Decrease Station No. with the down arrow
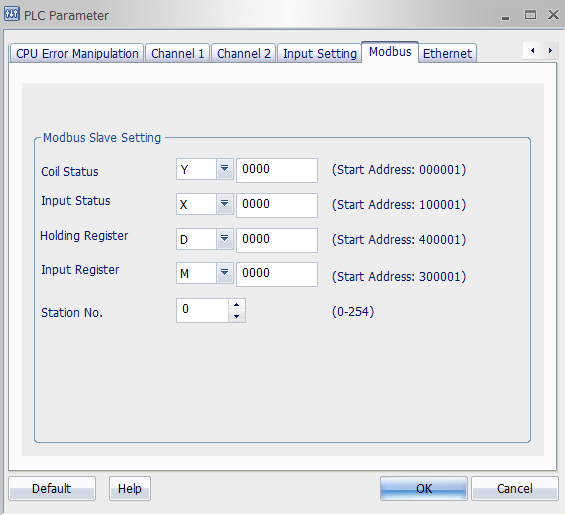Viewport: 565px width, 515px height. (x=236, y=316)
